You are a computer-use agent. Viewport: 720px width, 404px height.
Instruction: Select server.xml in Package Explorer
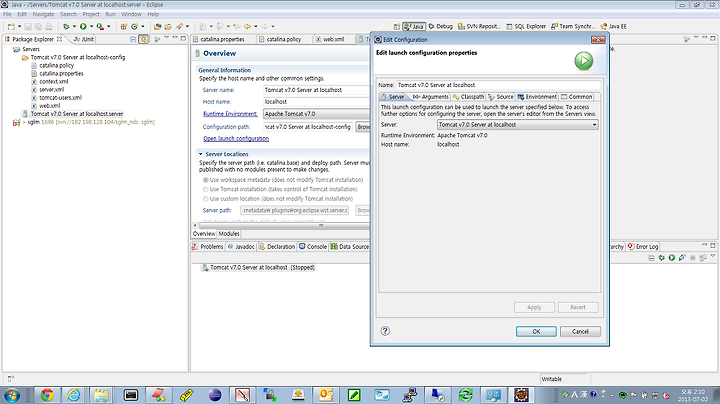[51, 90]
